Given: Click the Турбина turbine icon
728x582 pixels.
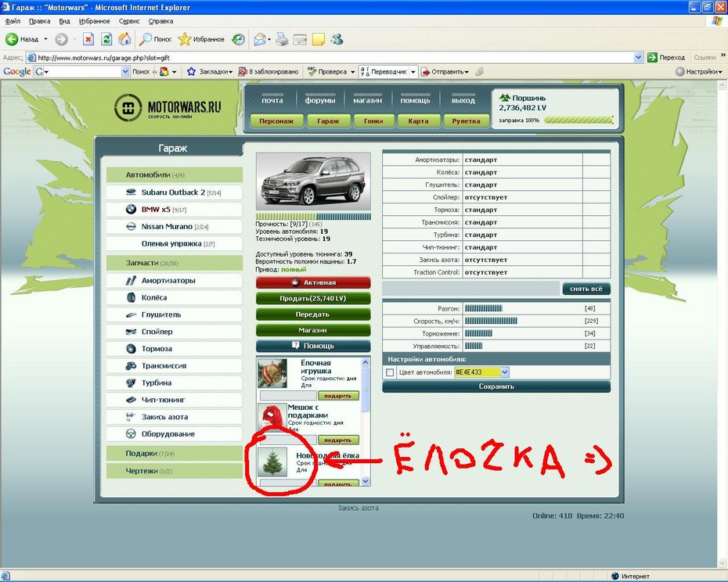Looking at the screenshot, I should 131,383.
